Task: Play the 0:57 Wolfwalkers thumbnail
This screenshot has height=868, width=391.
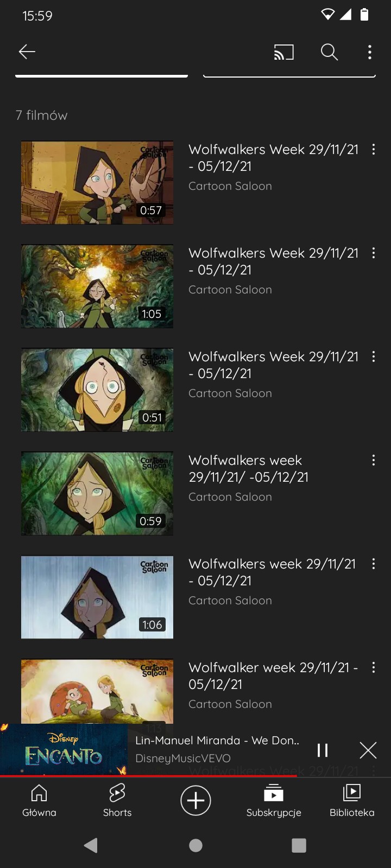Action: pos(97,182)
